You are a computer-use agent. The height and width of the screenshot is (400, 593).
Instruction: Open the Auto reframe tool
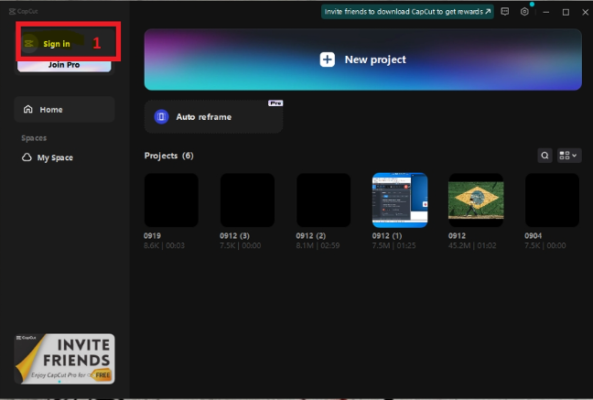pyautogui.click(x=214, y=117)
